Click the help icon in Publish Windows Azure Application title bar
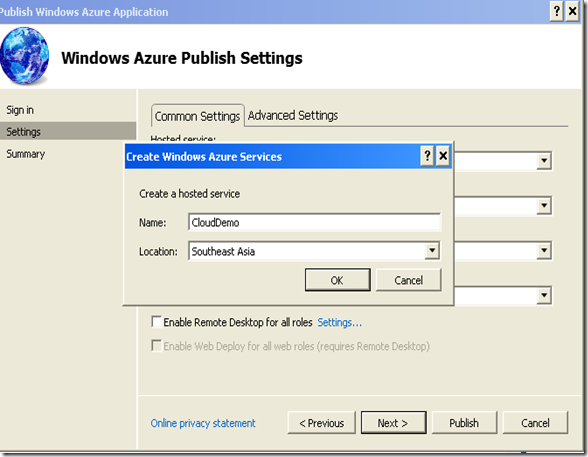This screenshot has width=588, height=457. [x=557, y=11]
